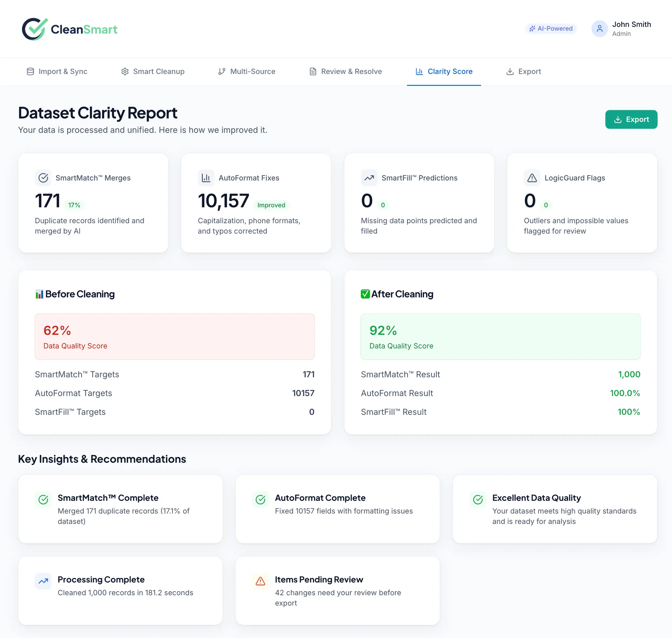Click the CleanSmart brand name text
This screenshot has height=638, width=672.
(x=84, y=30)
